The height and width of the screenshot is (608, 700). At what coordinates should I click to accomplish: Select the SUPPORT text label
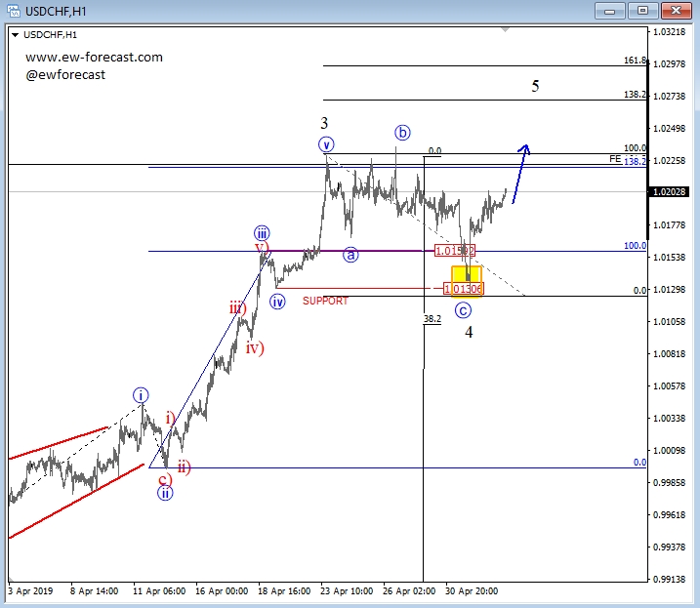tap(325, 301)
